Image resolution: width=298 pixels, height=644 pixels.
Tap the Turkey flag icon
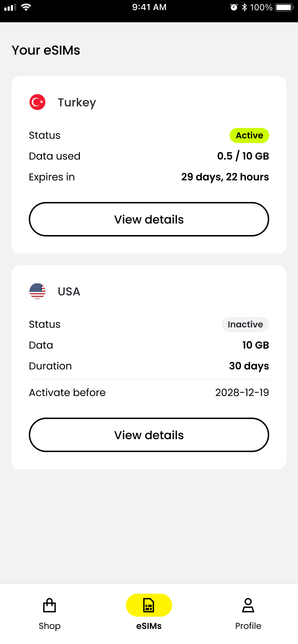tap(37, 102)
